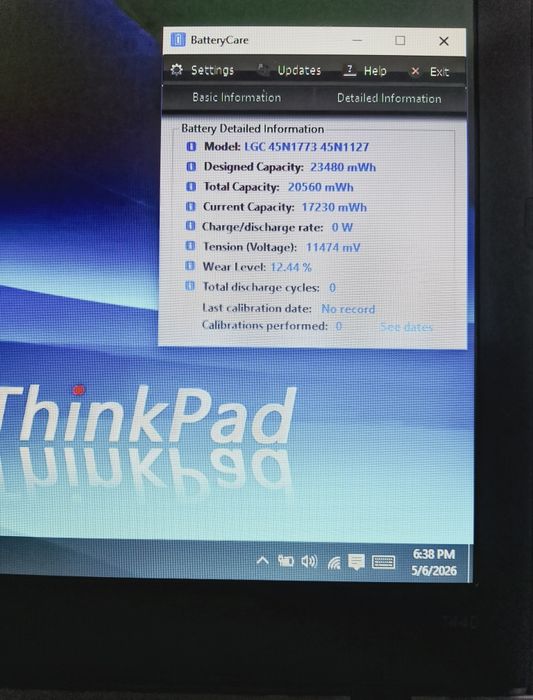Viewport: 533px width, 700px height.
Task: Close the BatteryCare window
Action: coord(444,41)
